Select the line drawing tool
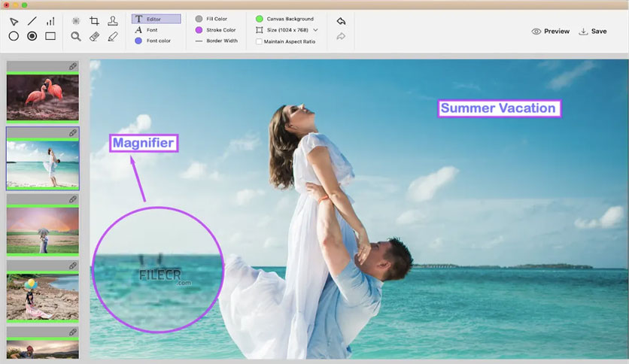The width and height of the screenshot is (629, 364). pos(32,21)
